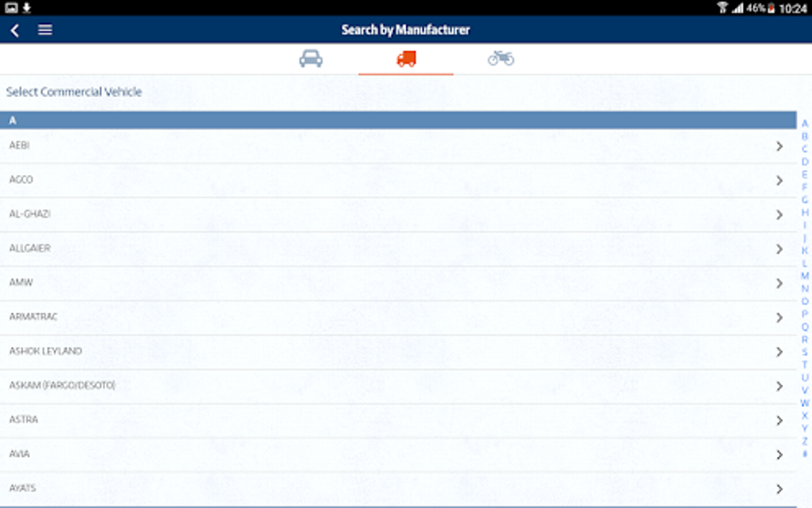Select the ARMATRAC manufacturer name

point(33,316)
